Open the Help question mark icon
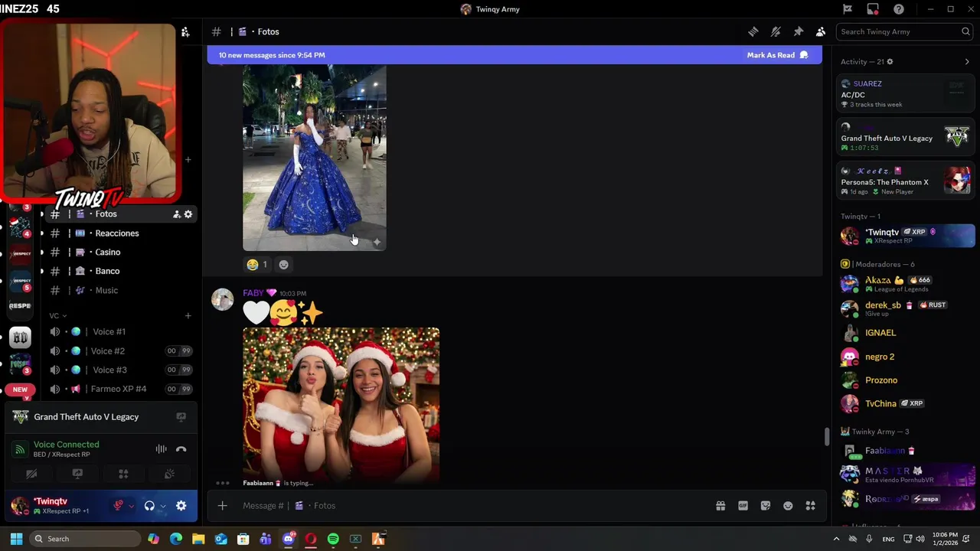Viewport: 980px width, 551px height. (x=899, y=9)
